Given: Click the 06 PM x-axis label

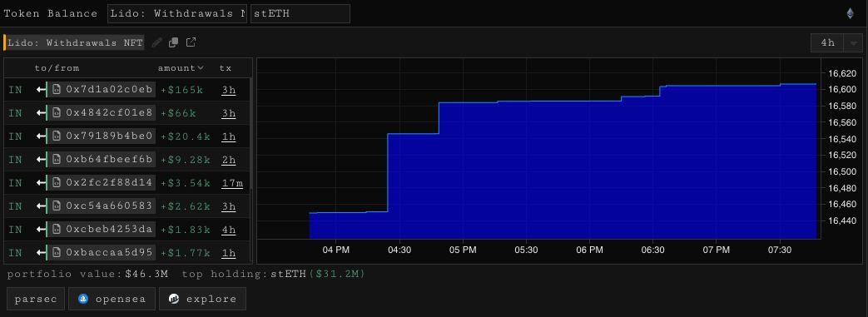Looking at the screenshot, I should coord(589,250).
